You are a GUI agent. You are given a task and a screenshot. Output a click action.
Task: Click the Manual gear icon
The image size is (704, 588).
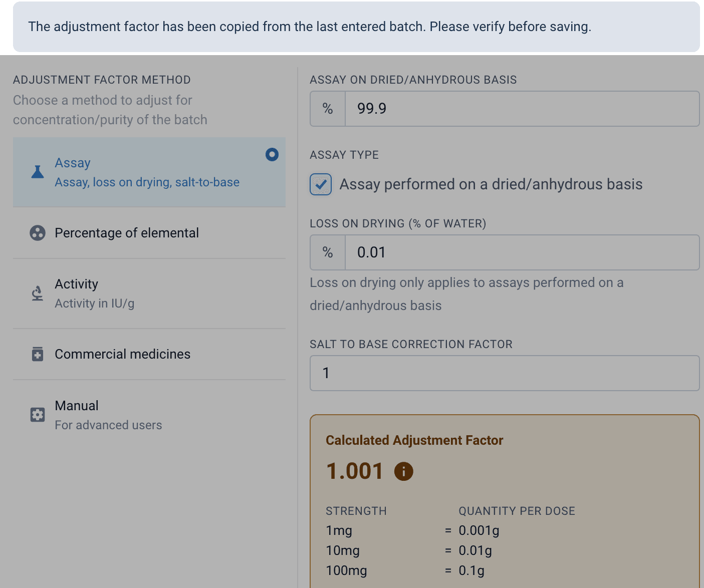(x=38, y=415)
